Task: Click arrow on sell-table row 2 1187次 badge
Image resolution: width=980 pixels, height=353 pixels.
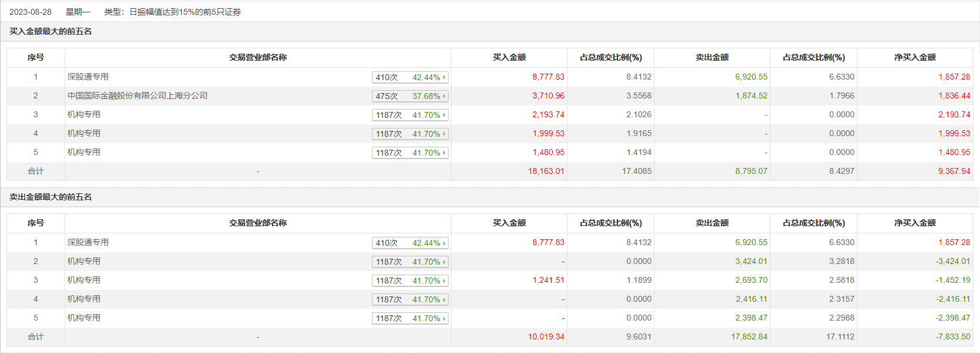Action: [x=444, y=262]
